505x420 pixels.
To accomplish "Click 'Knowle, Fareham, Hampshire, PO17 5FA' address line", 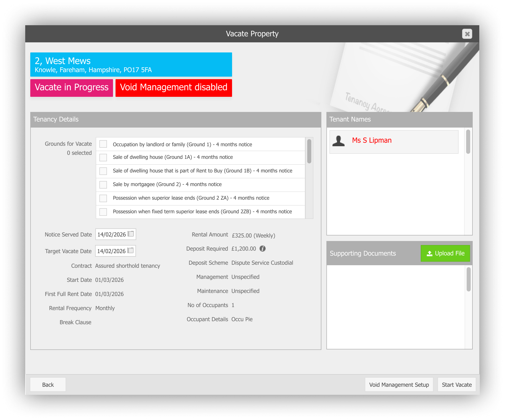I will pos(93,70).
